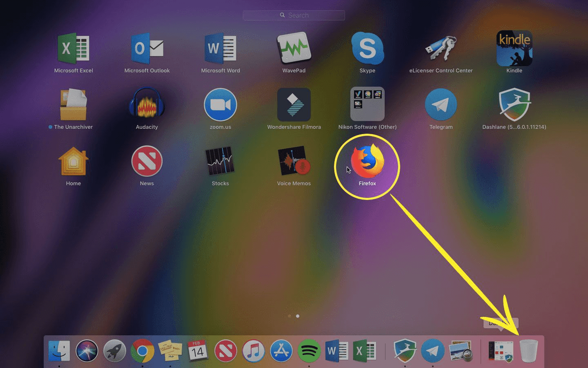Image resolution: width=588 pixels, height=368 pixels.
Task: Switch to the first Launchpad page dot
Action: 290,316
